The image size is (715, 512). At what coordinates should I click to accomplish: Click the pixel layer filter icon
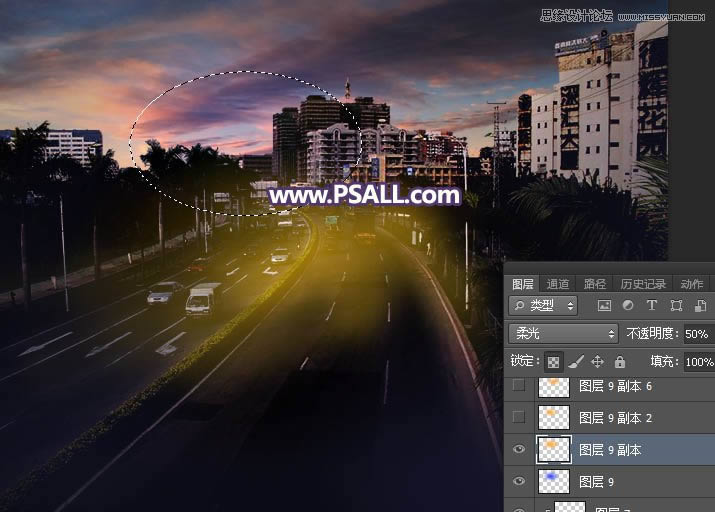(x=604, y=306)
